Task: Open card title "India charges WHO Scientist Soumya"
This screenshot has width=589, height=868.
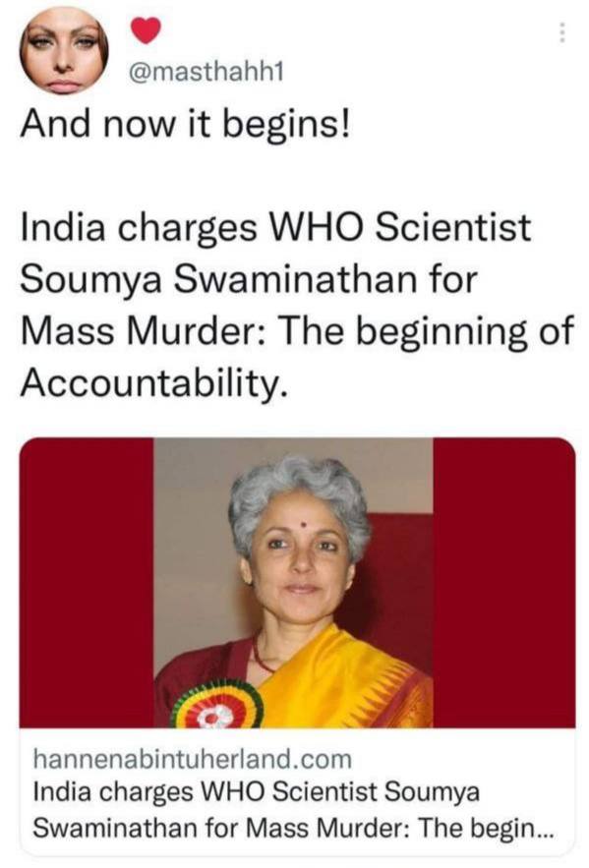Action: [x=257, y=791]
